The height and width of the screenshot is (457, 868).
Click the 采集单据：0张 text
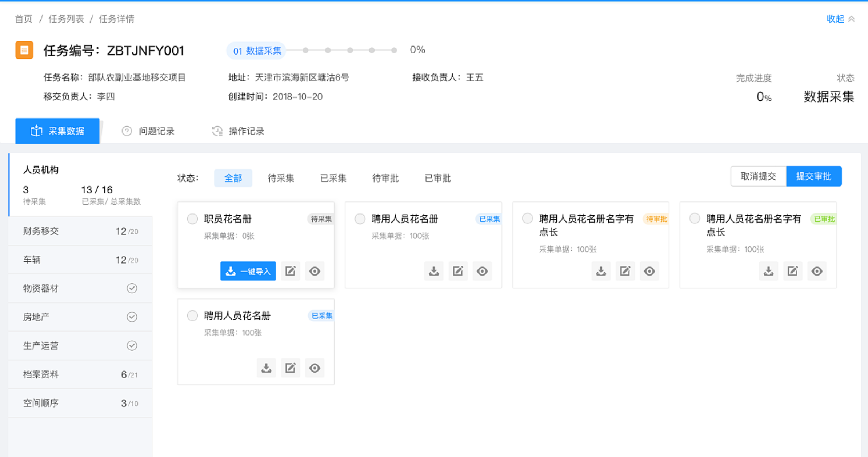(229, 236)
